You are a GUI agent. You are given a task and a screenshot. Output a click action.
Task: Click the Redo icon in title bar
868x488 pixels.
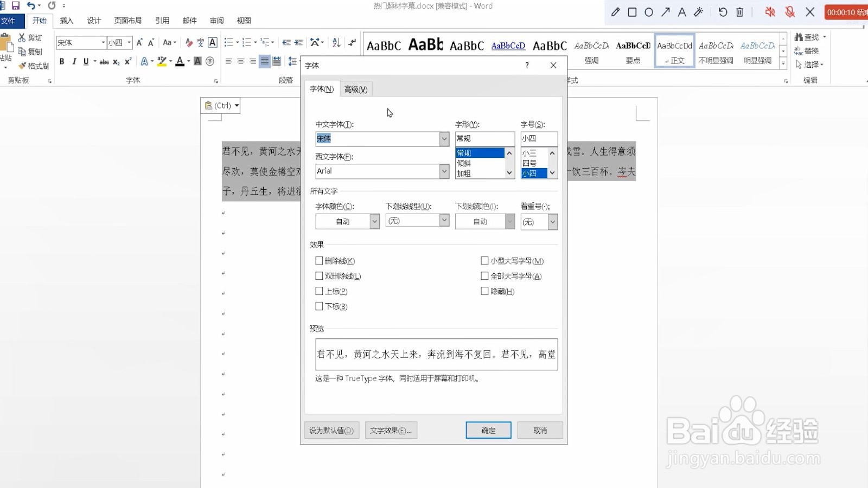[x=52, y=5]
